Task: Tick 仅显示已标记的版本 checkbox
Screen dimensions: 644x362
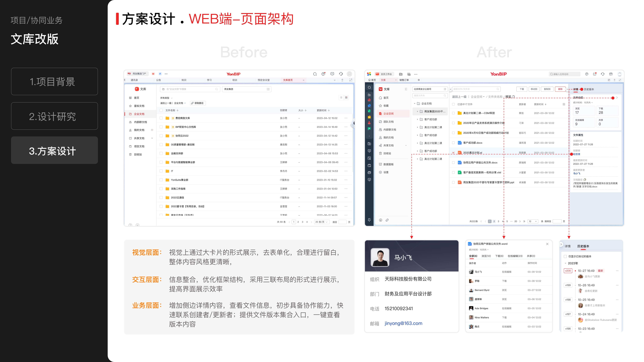Action: point(565,256)
